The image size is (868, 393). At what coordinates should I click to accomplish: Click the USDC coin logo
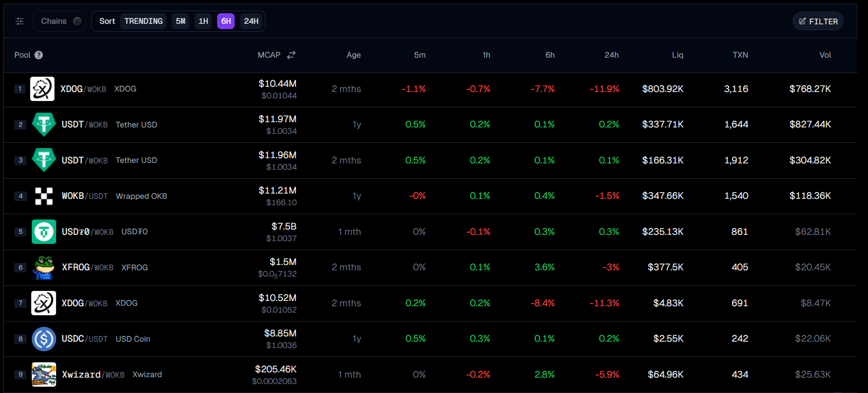(44, 339)
